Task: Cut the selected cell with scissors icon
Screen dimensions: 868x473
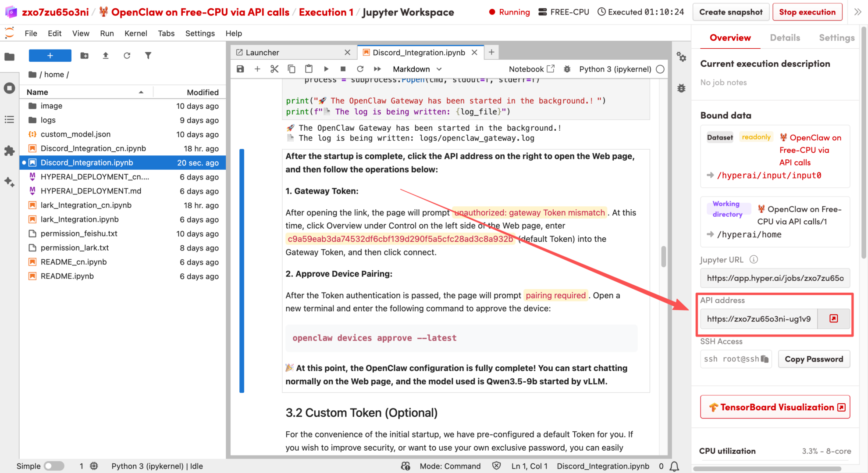Action: click(x=274, y=69)
